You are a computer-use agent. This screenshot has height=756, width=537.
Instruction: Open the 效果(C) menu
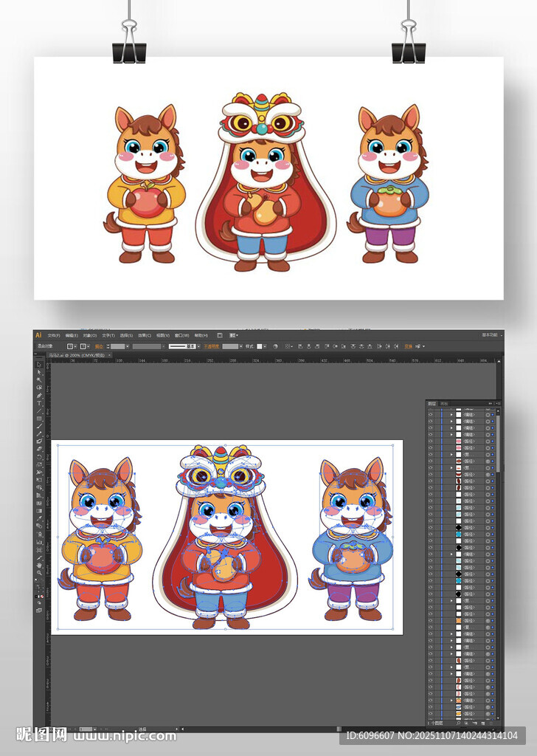(145, 335)
